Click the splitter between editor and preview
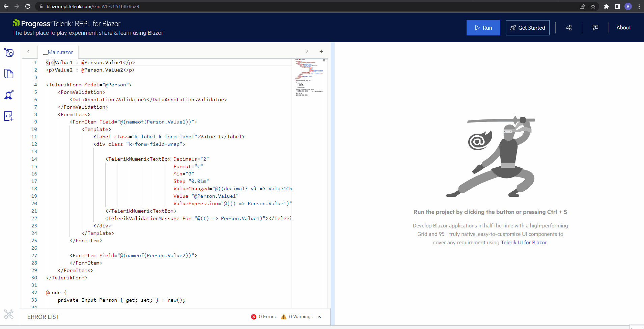This screenshot has width=644, height=329. 332,184
